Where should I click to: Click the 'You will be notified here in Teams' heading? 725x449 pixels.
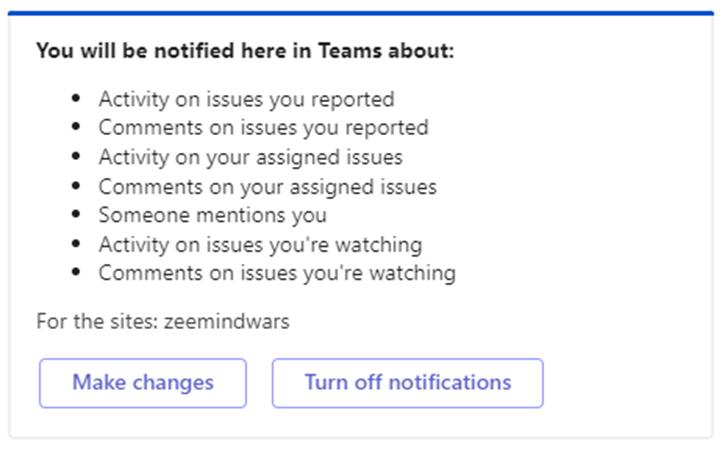(245, 50)
